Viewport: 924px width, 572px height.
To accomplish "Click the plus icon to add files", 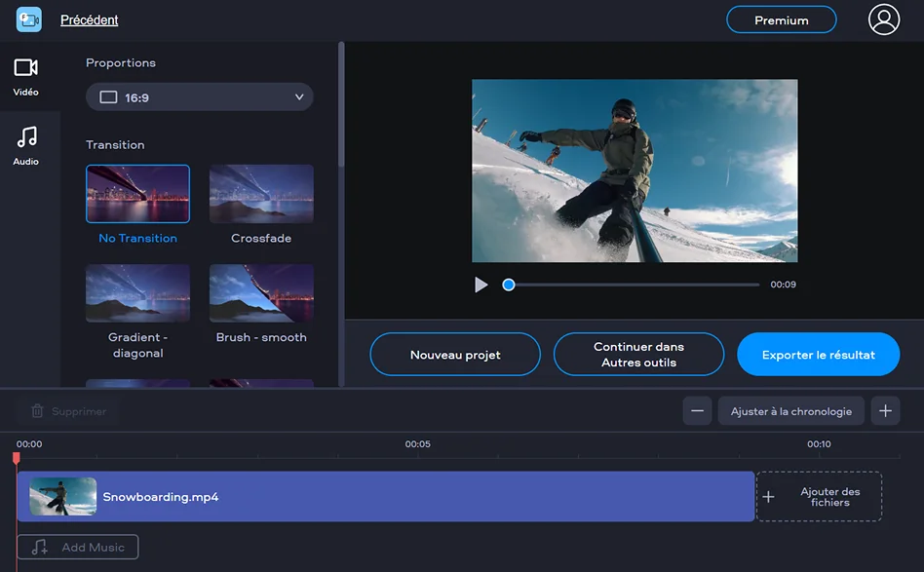I will pos(768,497).
